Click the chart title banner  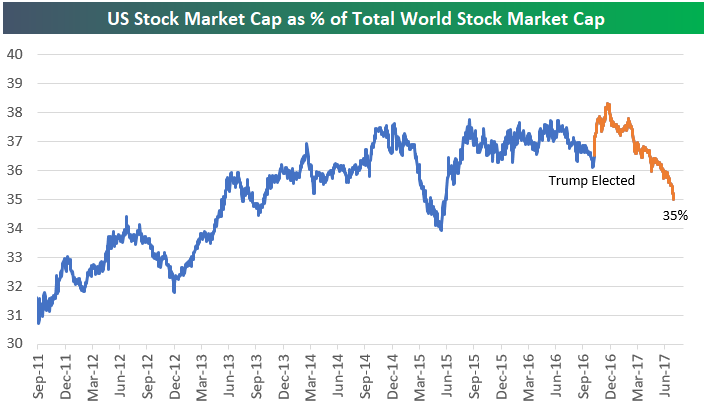pyautogui.click(x=352, y=19)
